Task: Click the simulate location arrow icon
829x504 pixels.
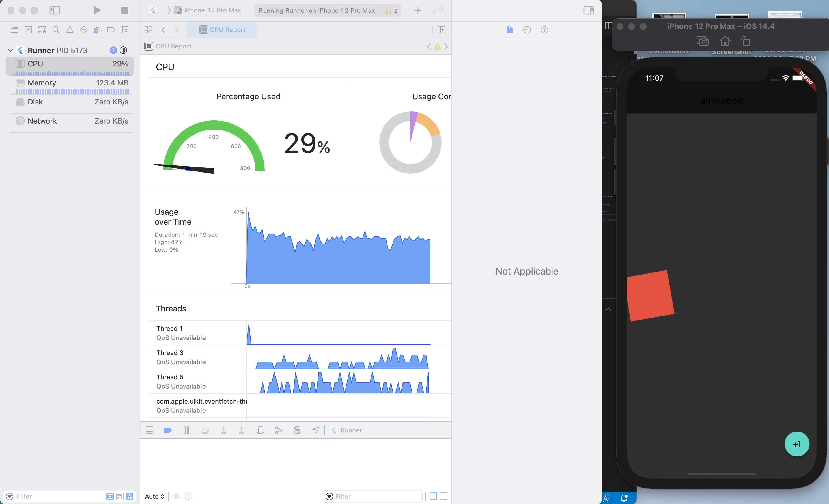Action: [x=315, y=430]
